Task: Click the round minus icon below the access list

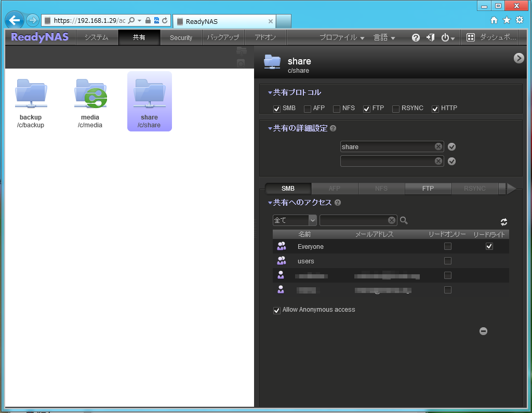Action: point(483,331)
